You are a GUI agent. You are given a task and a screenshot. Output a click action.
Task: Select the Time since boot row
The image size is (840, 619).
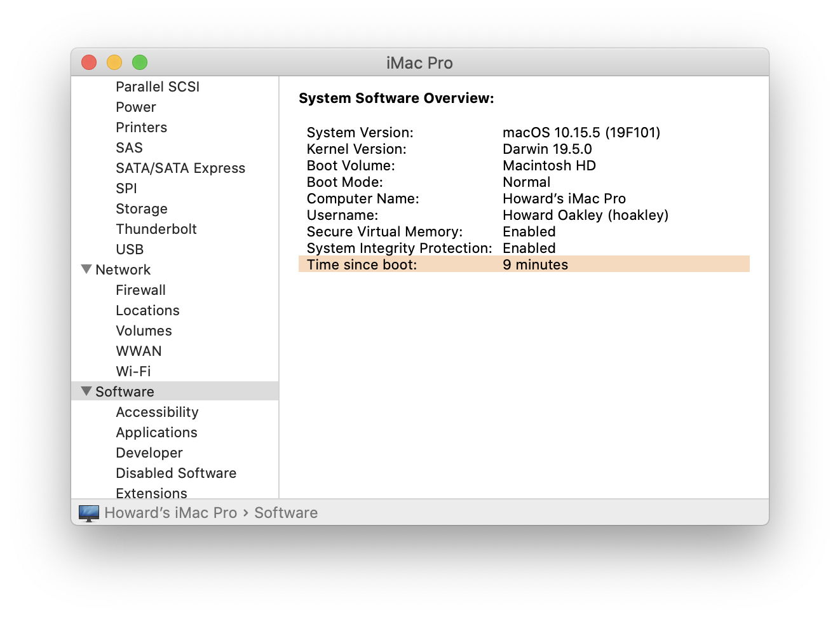[524, 264]
